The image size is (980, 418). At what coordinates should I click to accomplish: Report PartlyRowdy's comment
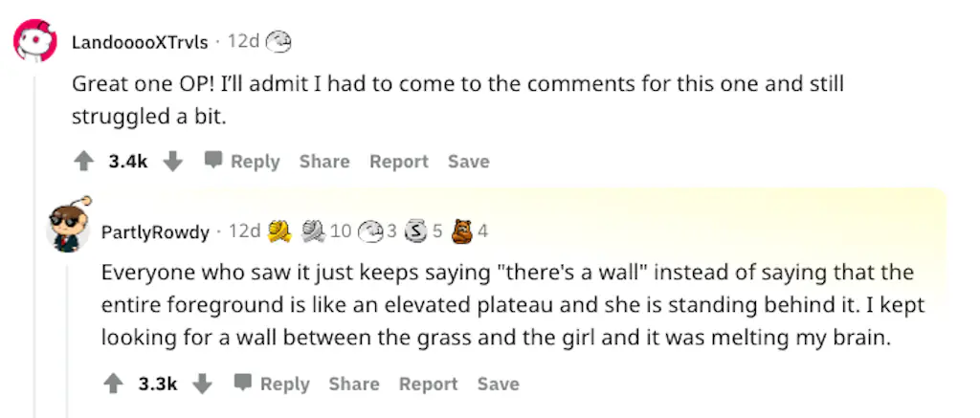[428, 384]
